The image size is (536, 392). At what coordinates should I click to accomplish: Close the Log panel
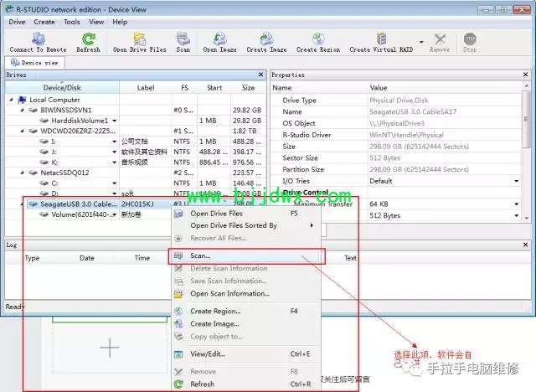[x=526, y=245]
